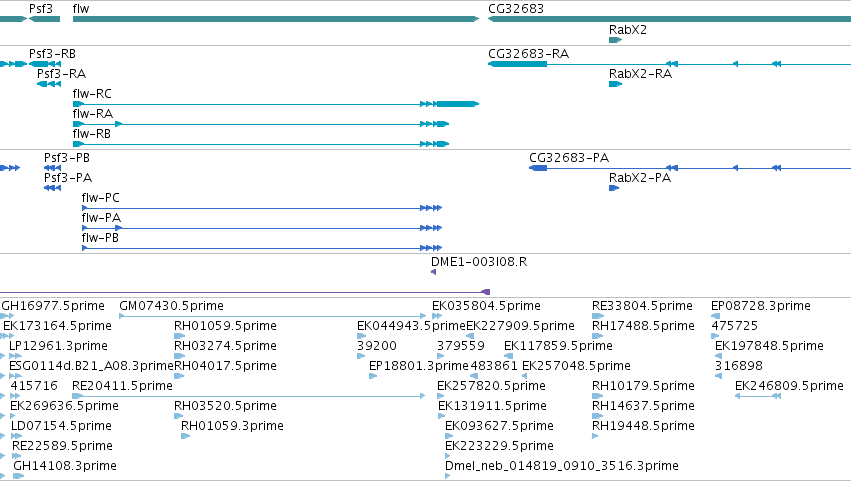The image size is (851, 481).
Task: Select the RH17488.5prime label
Action: click(x=643, y=326)
